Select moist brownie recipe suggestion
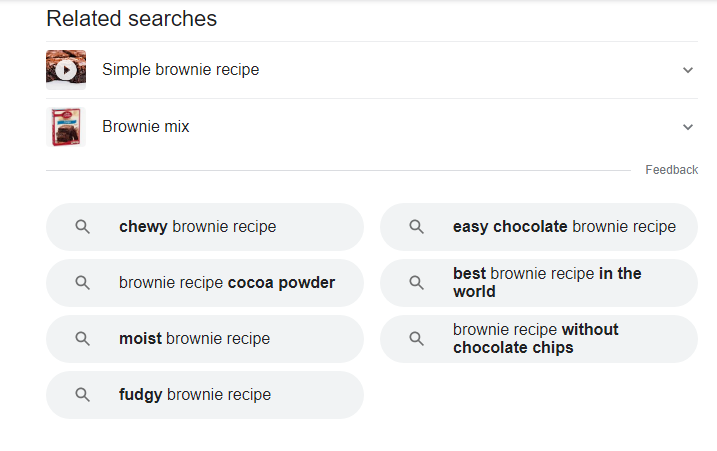 click(194, 339)
